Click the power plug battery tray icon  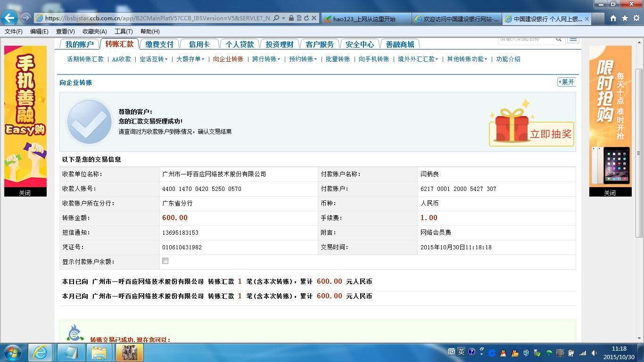click(x=571, y=353)
